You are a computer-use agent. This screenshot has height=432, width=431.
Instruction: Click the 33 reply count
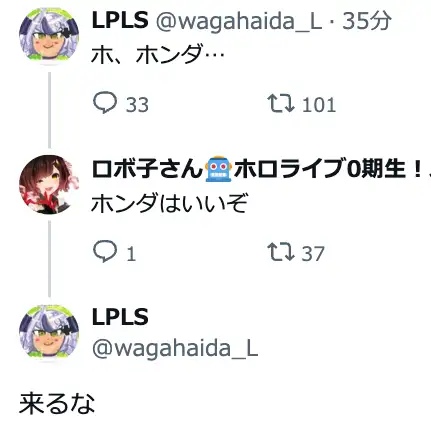[137, 105]
